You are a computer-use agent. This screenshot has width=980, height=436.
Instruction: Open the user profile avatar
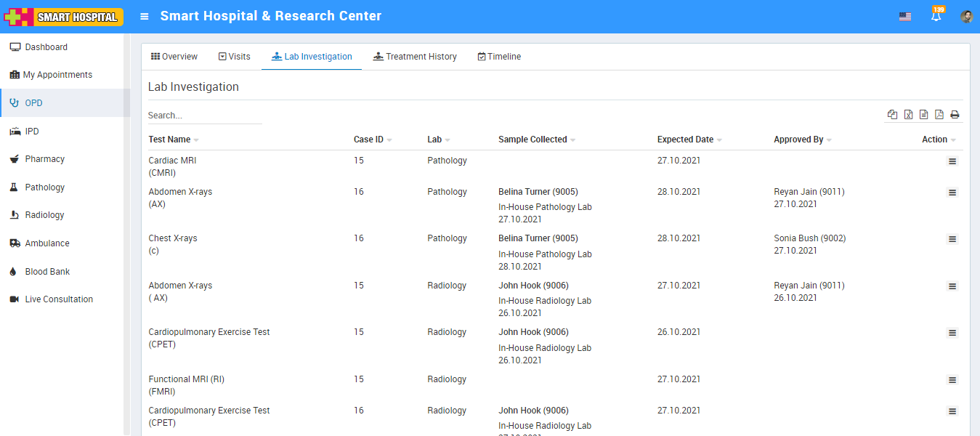click(966, 17)
